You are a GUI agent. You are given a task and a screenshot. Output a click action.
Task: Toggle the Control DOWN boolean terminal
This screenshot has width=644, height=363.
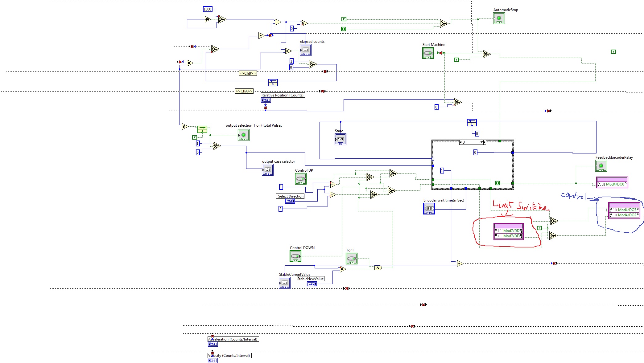[x=295, y=256]
